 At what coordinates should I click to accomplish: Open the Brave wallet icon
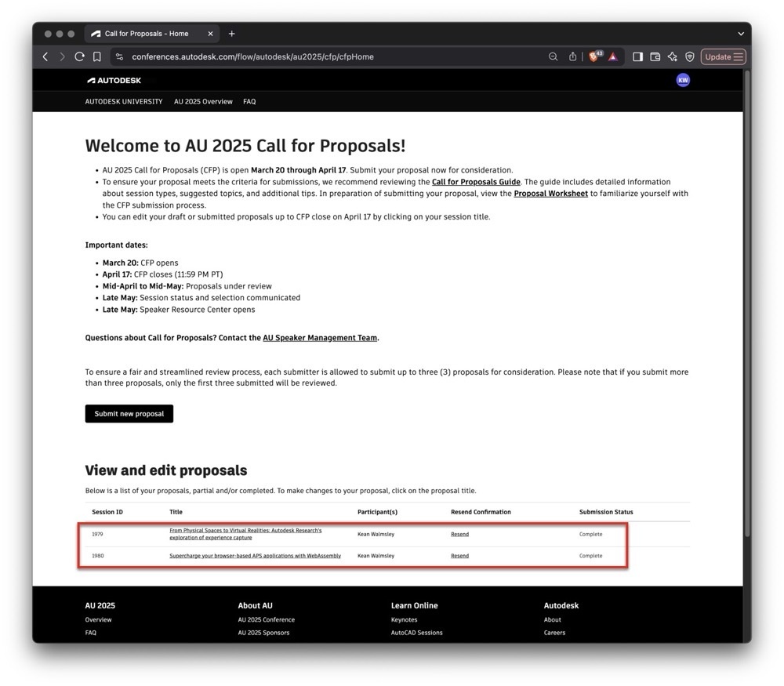655,56
